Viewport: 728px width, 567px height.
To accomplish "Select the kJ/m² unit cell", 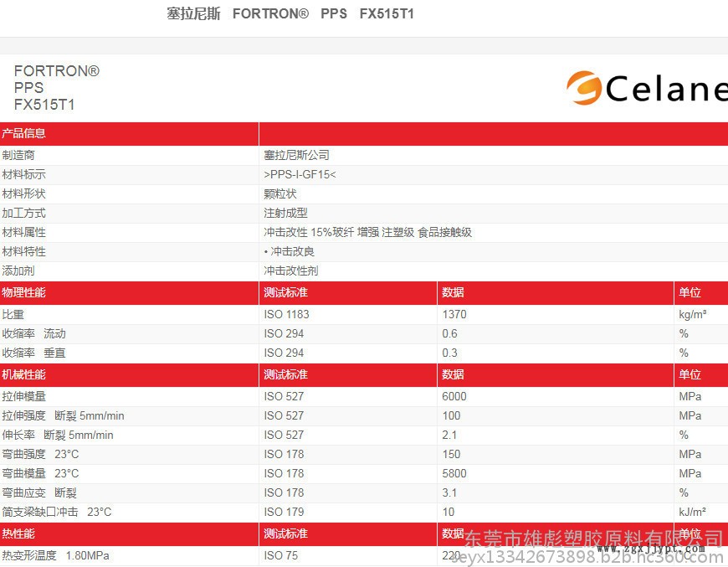I will click(692, 512).
